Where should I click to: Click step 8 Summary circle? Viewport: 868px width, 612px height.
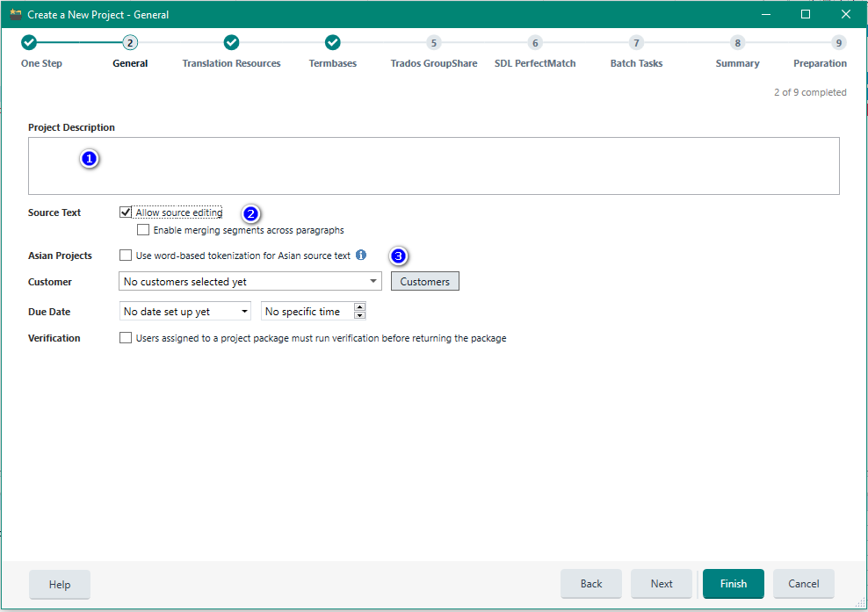737,42
